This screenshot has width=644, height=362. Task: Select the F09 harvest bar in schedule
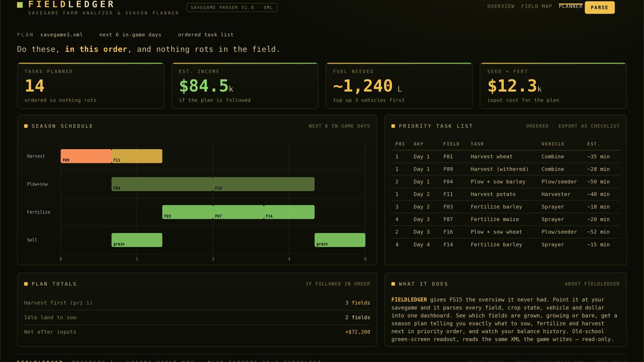click(x=86, y=156)
